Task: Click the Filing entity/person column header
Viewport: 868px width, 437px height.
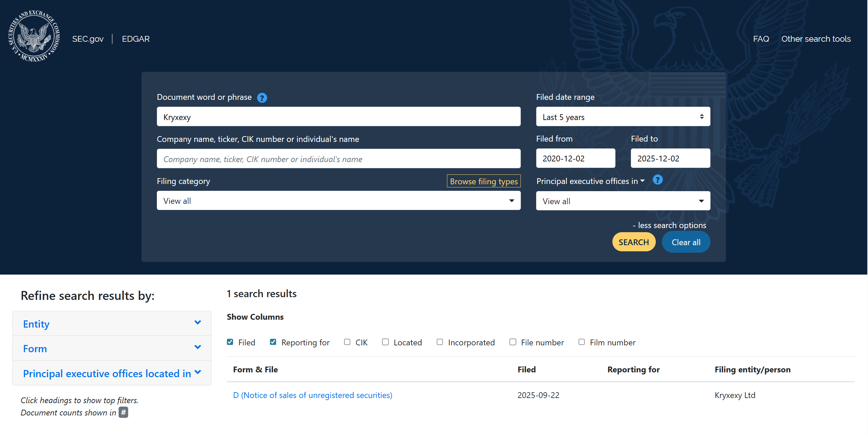Action: pyautogui.click(x=752, y=370)
